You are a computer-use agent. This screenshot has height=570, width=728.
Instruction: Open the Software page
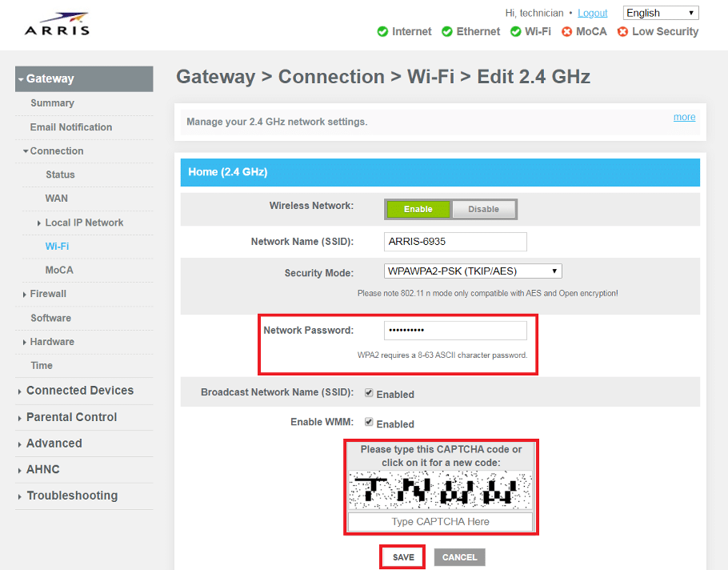pos(51,318)
